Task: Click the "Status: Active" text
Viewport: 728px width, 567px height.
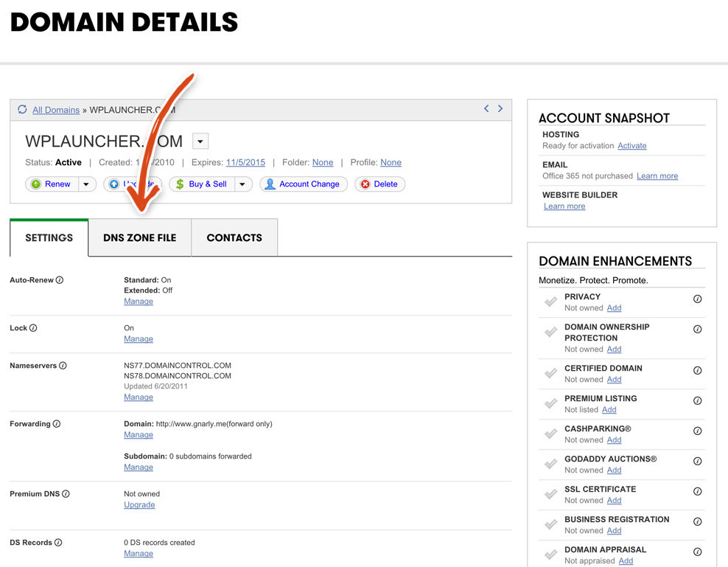Action: click(53, 162)
